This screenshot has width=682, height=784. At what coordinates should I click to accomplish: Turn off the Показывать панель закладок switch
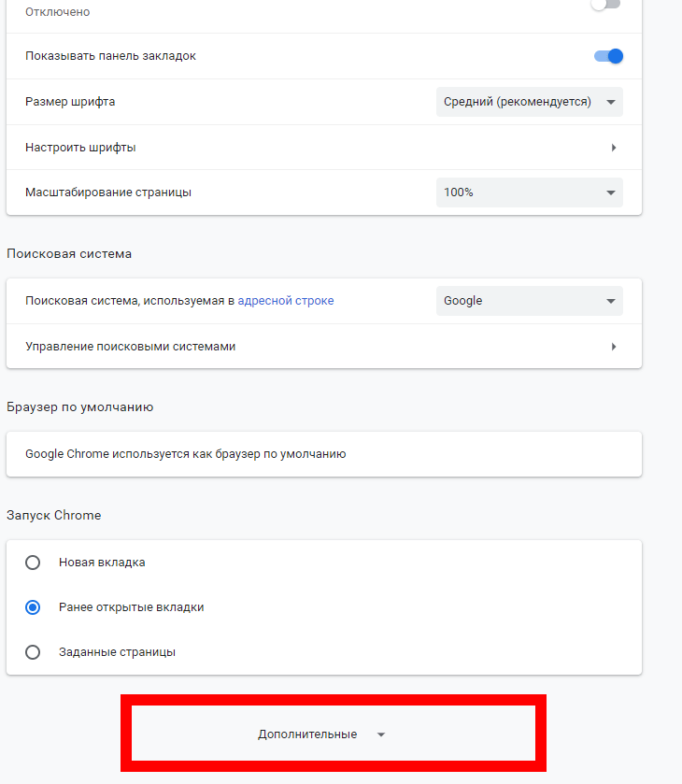click(608, 56)
